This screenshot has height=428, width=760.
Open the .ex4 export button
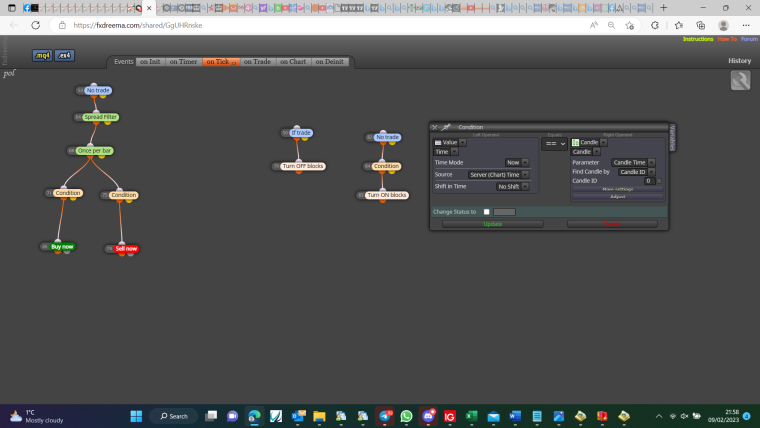tap(64, 55)
